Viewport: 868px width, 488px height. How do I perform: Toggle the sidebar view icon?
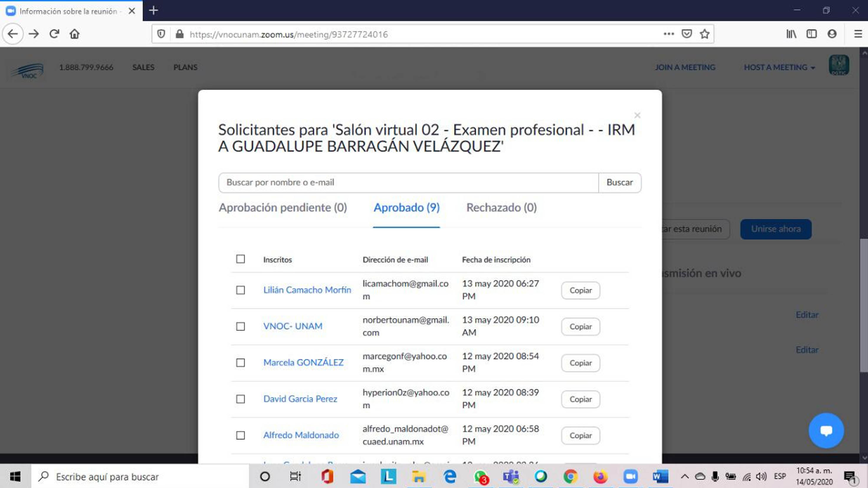pyautogui.click(x=812, y=34)
